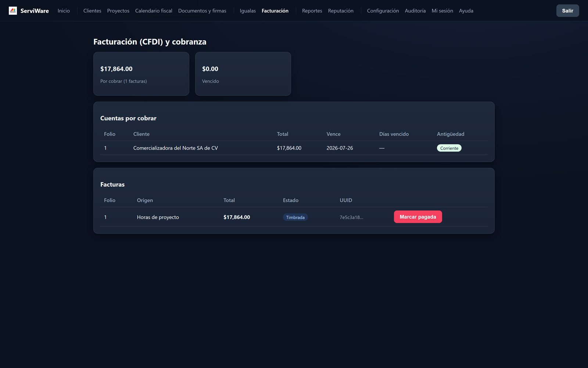Click the Días vencido column header
The height and width of the screenshot is (368, 588).
coord(394,134)
